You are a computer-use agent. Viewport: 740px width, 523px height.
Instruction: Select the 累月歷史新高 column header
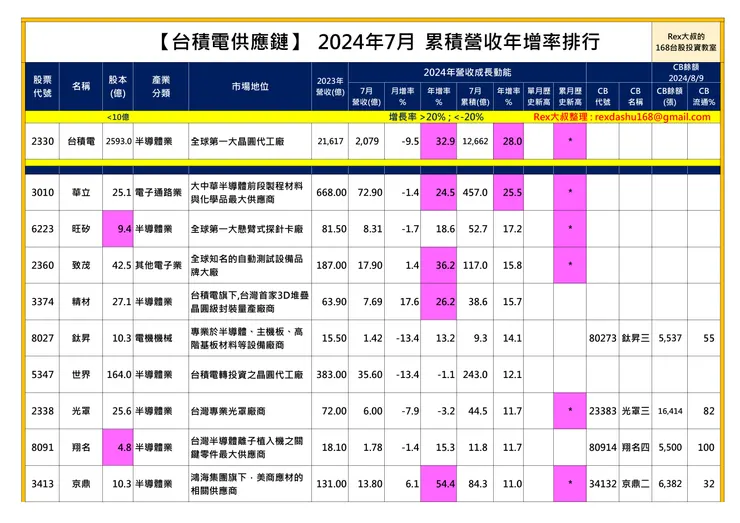pos(570,96)
